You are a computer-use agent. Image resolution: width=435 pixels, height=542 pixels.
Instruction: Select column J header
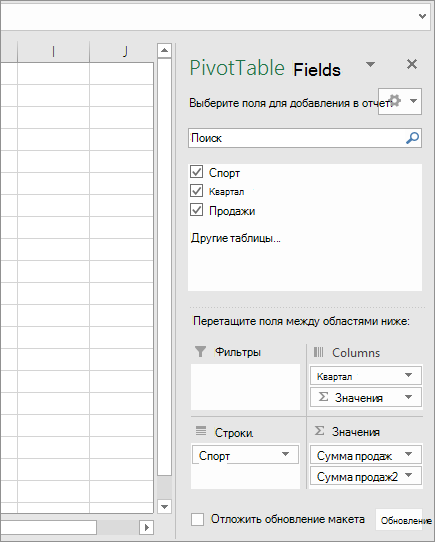point(121,52)
